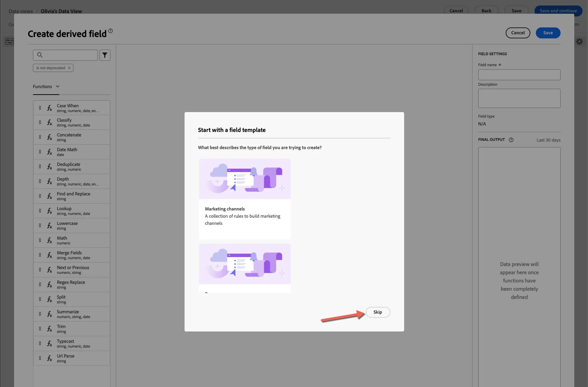The image size is (588, 387).
Task: Select the Marketing channels template card
Action: pos(245,199)
